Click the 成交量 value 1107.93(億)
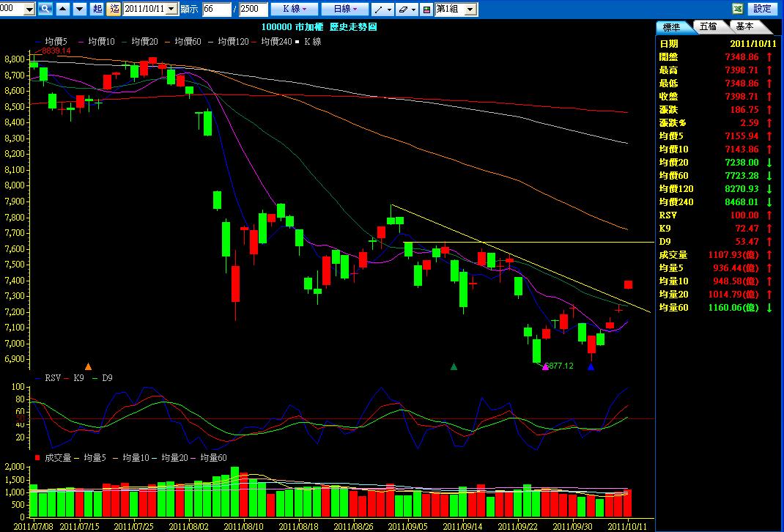 tap(733, 255)
